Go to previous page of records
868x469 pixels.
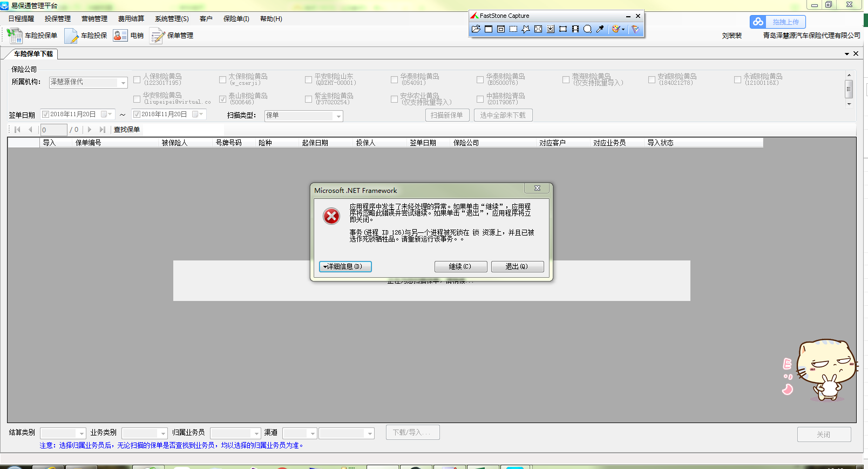coord(30,130)
